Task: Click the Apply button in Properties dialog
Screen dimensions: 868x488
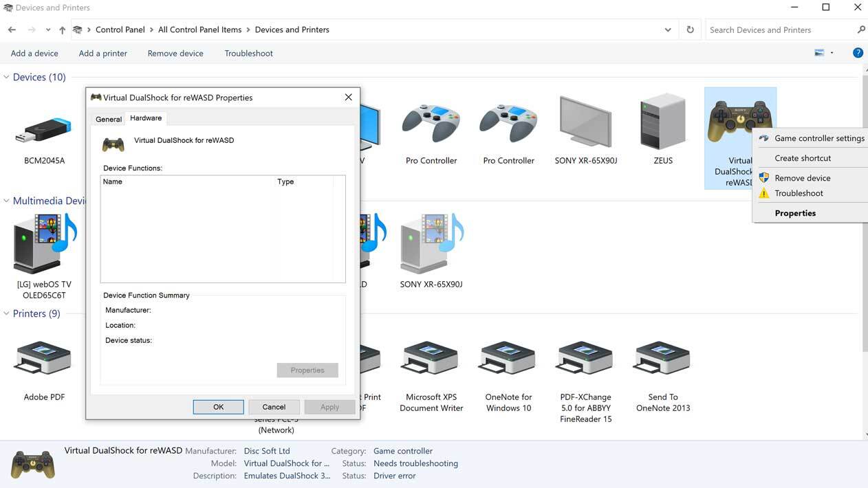Action: [329, 407]
